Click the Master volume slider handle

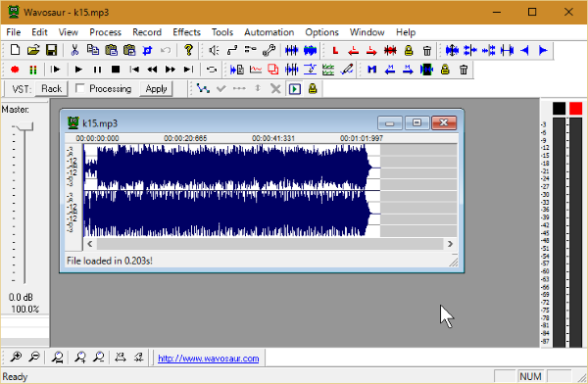pos(24,126)
